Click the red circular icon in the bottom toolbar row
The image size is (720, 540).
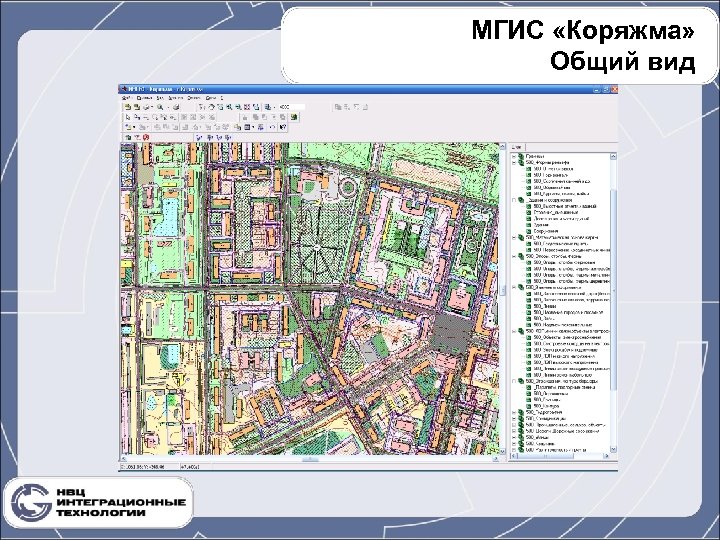(146, 138)
